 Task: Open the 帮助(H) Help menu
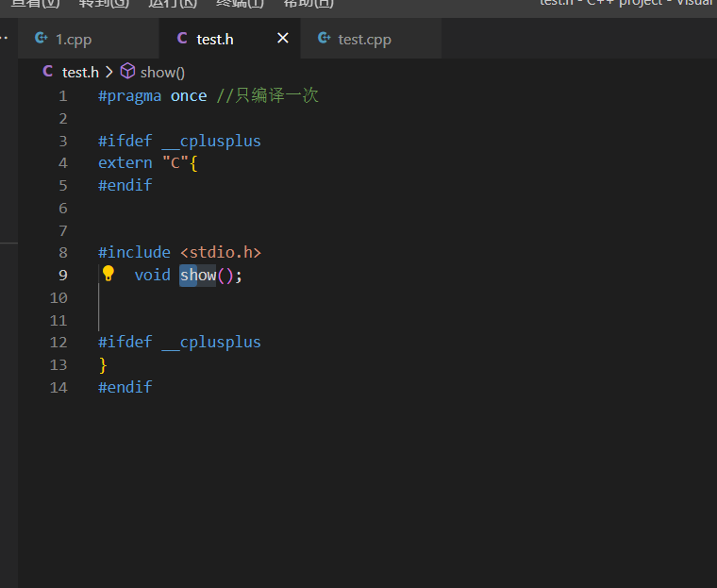pos(308,4)
